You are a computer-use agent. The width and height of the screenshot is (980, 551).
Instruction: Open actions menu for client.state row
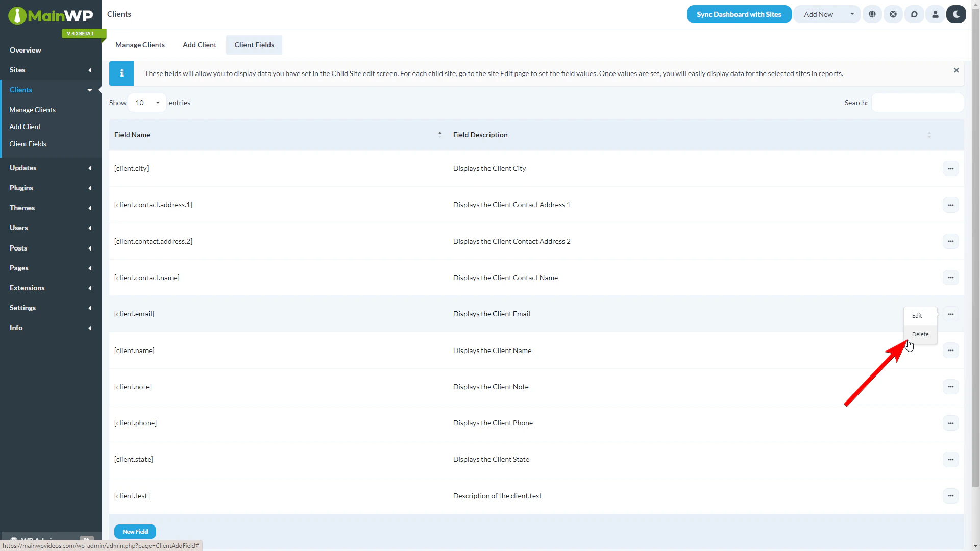pos(950,459)
